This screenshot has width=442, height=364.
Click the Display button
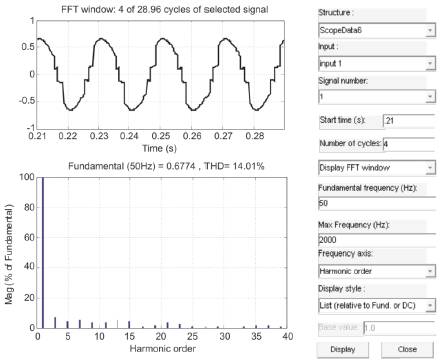pos(343,349)
